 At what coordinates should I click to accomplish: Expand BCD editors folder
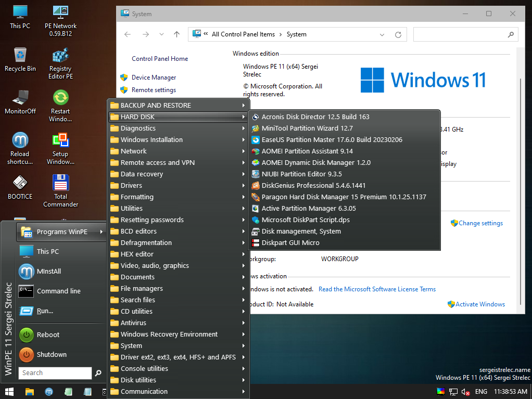pos(179,231)
